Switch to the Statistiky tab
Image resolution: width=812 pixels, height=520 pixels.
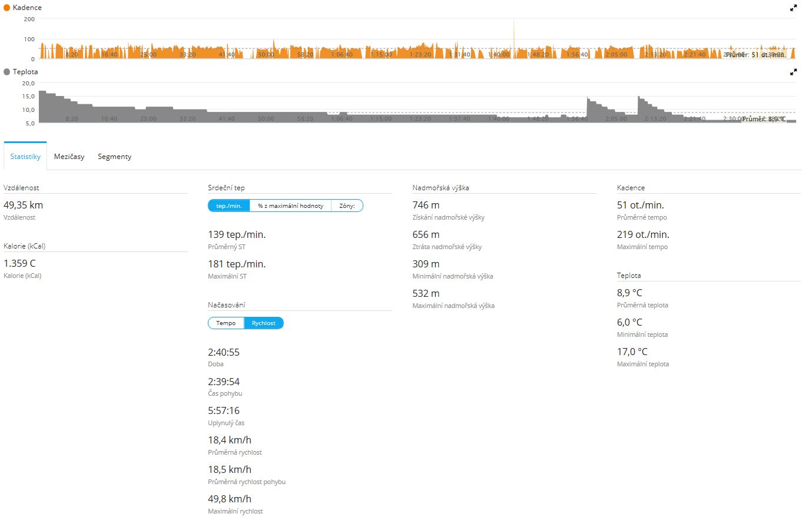25,157
